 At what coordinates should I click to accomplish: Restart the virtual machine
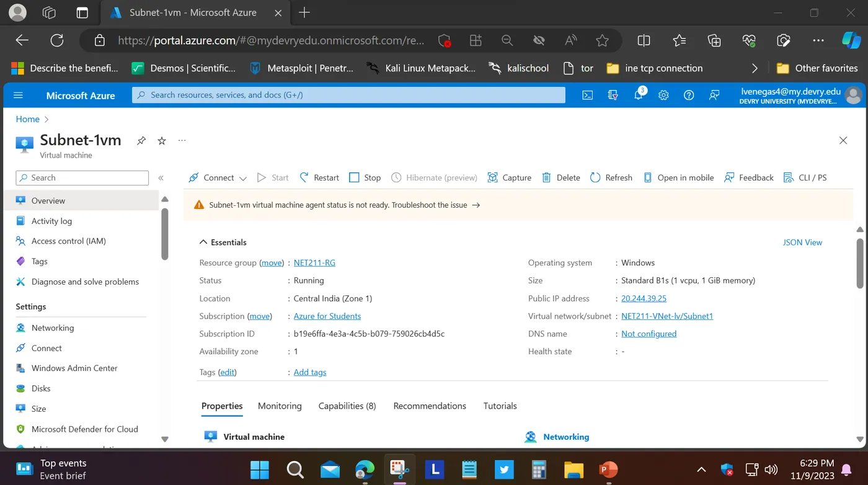(x=319, y=177)
